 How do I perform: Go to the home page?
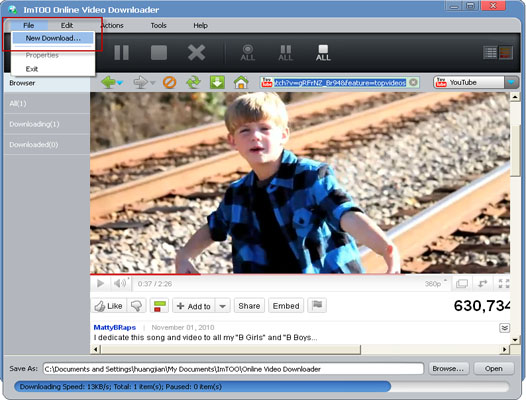tap(241, 82)
